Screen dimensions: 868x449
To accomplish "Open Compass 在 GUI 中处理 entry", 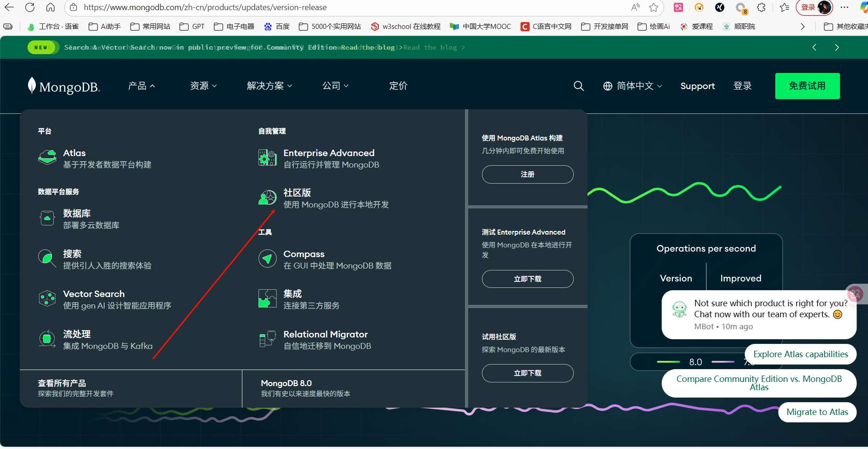I will click(325, 259).
